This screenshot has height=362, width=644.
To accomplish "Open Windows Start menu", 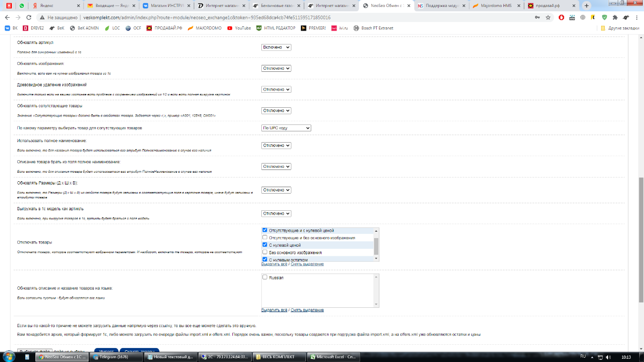I will [9, 356].
